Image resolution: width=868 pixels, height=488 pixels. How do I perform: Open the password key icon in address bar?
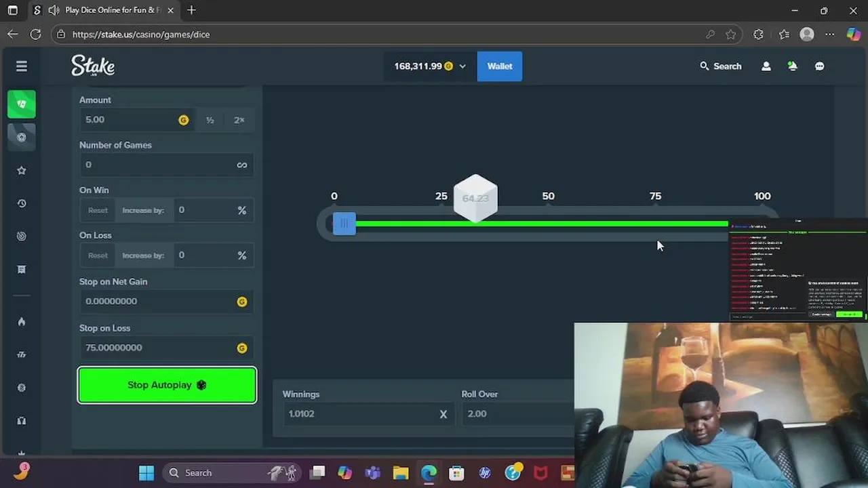[x=710, y=34]
